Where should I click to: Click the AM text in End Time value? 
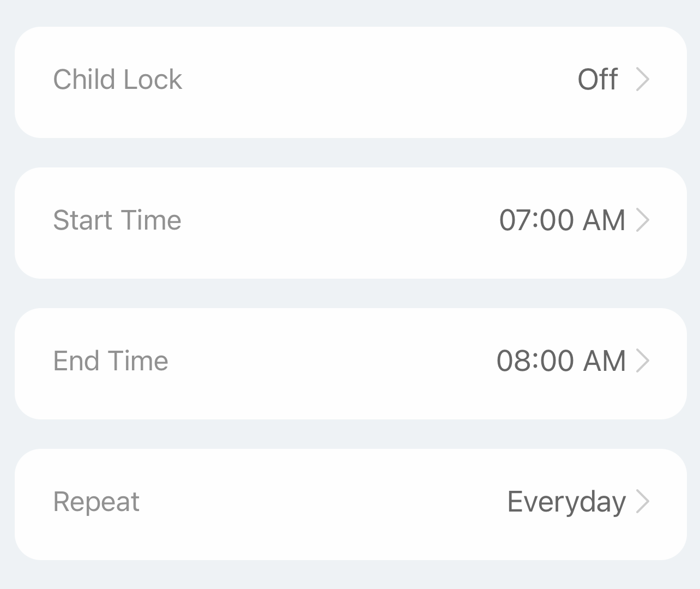click(604, 361)
